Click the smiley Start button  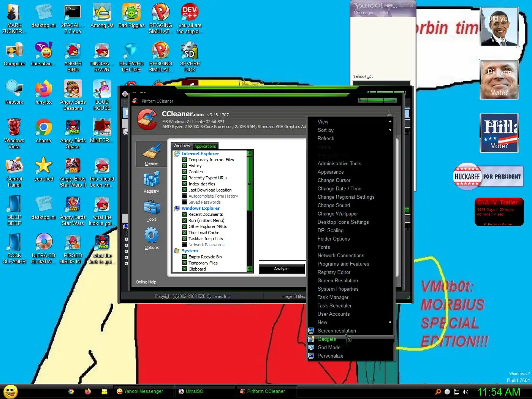point(10,391)
